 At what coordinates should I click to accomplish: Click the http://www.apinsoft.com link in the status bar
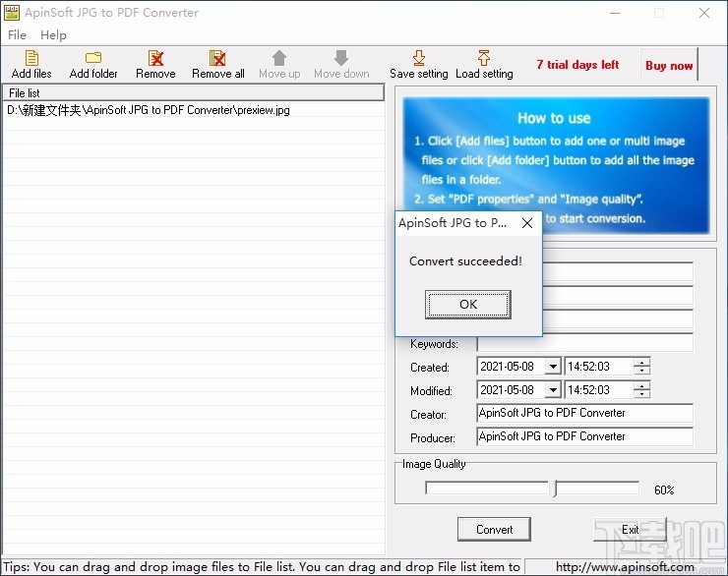point(625,567)
